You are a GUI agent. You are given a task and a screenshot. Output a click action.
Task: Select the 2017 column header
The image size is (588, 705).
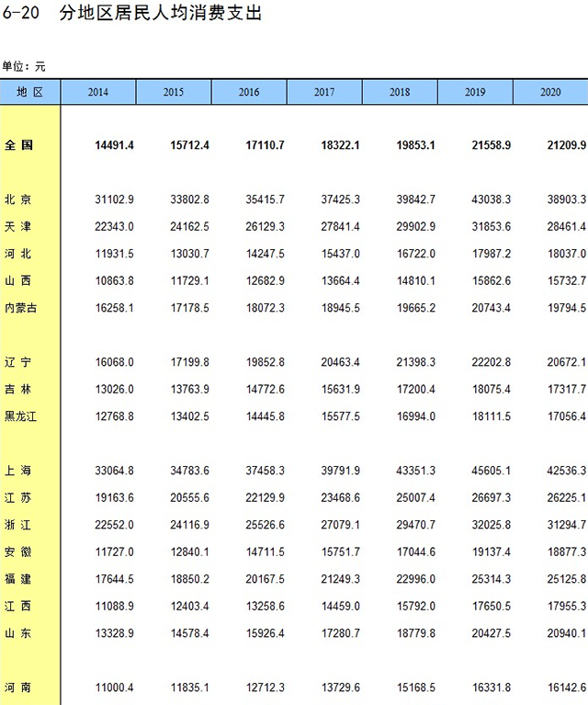324,92
